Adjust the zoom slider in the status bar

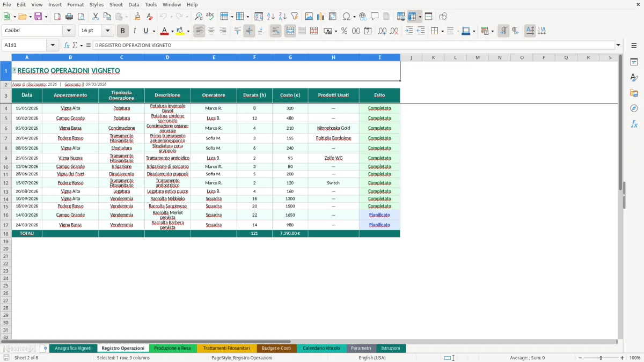coord(601,358)
